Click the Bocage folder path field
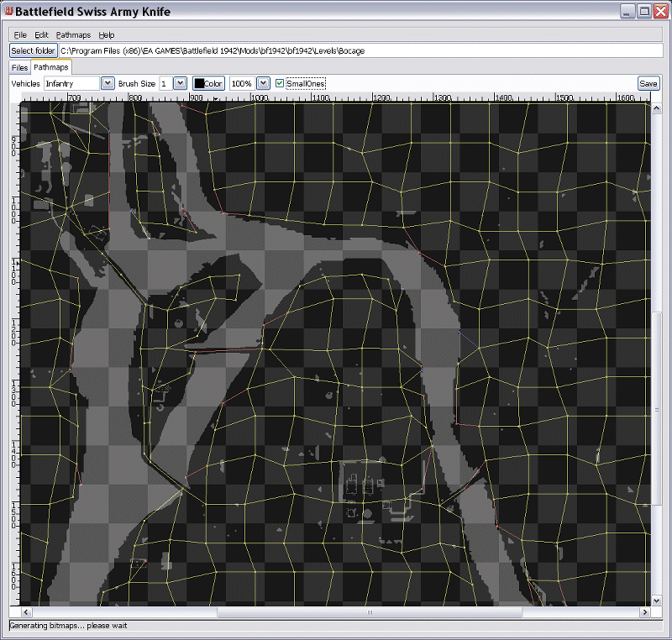The height and width of the screenshot is (640, 672). tap(361, 50)
